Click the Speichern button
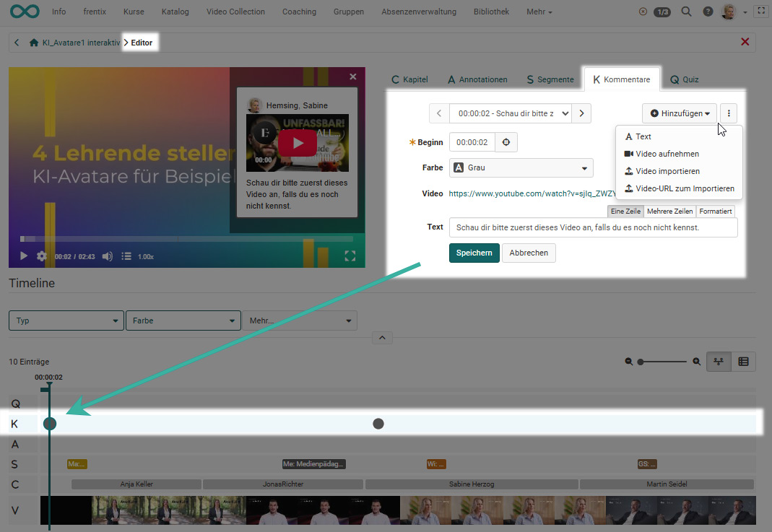Viewport: 772px width, 532px height. click(474, 253)
